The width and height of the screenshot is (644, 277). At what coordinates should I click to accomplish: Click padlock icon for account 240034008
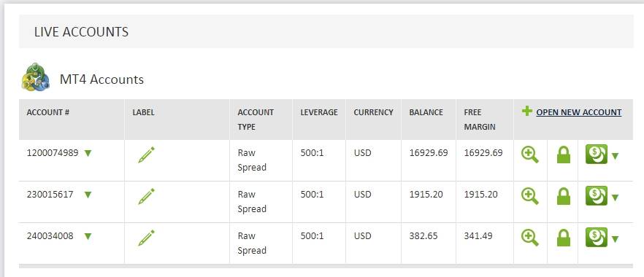[564, 238]
